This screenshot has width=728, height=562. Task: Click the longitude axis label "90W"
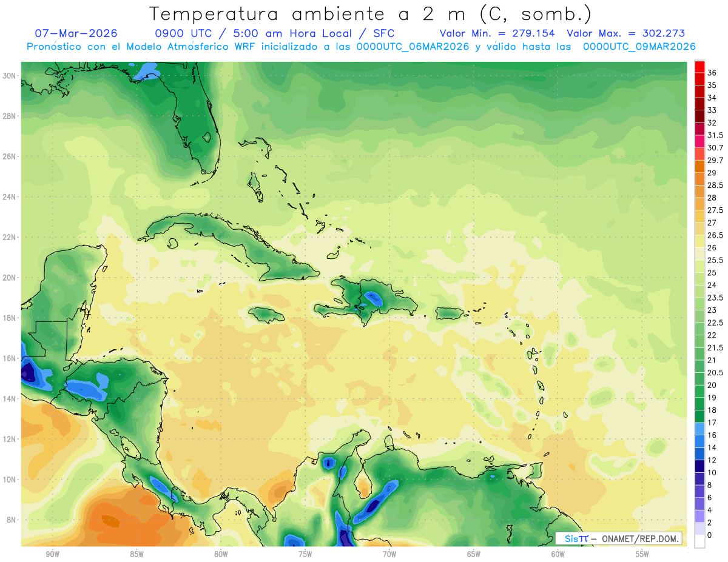click(x=52, y=554)
